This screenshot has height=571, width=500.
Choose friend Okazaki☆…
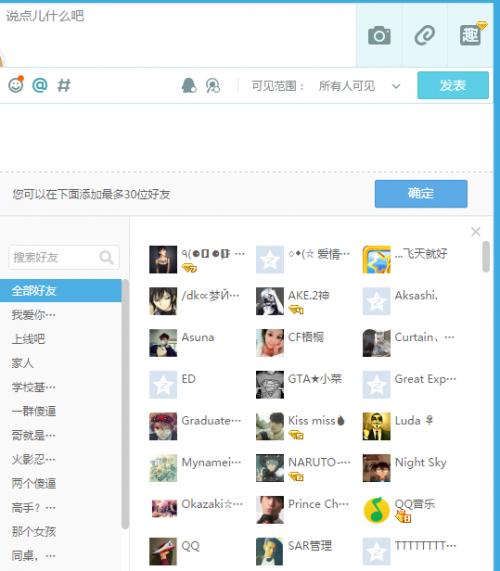[196, 510]
